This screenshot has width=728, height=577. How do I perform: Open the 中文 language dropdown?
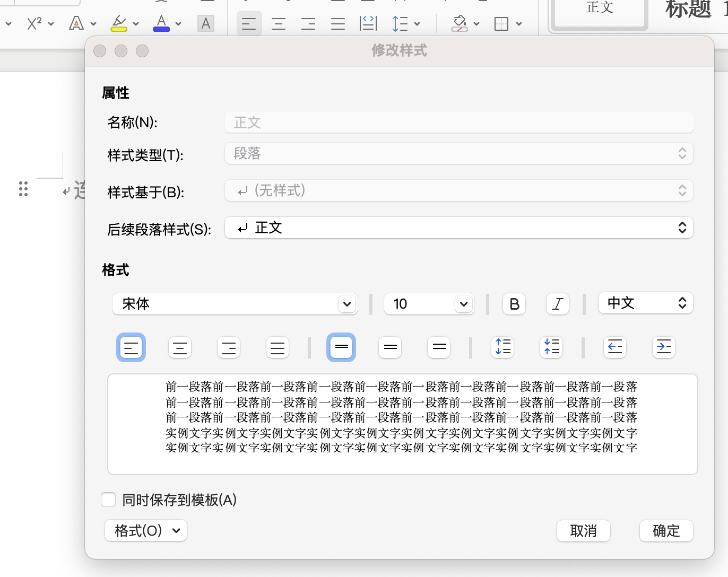[646, 303]
